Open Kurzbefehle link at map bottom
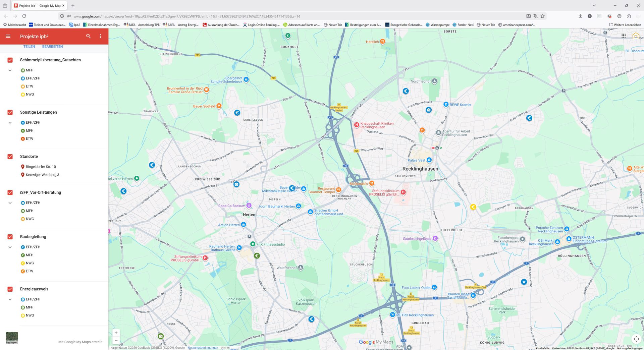Viewport: 644px width, 350px height. [x=542, y=348]
